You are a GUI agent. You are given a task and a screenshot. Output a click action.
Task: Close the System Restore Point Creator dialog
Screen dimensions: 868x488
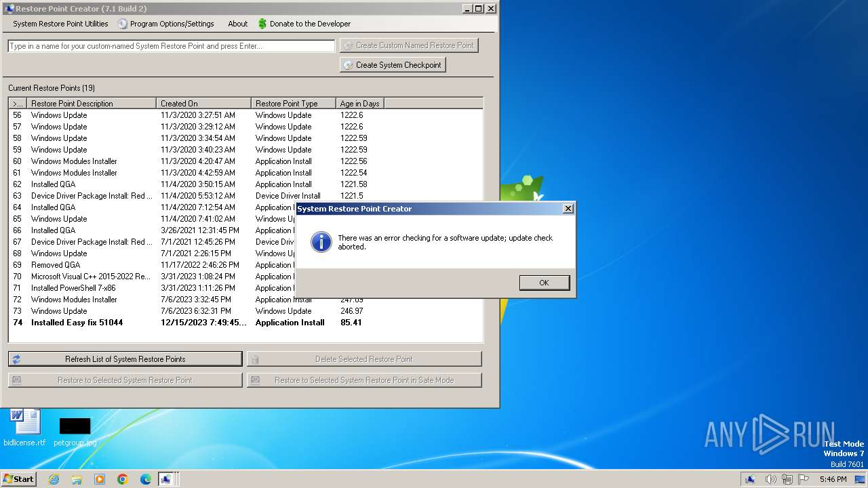568,209
